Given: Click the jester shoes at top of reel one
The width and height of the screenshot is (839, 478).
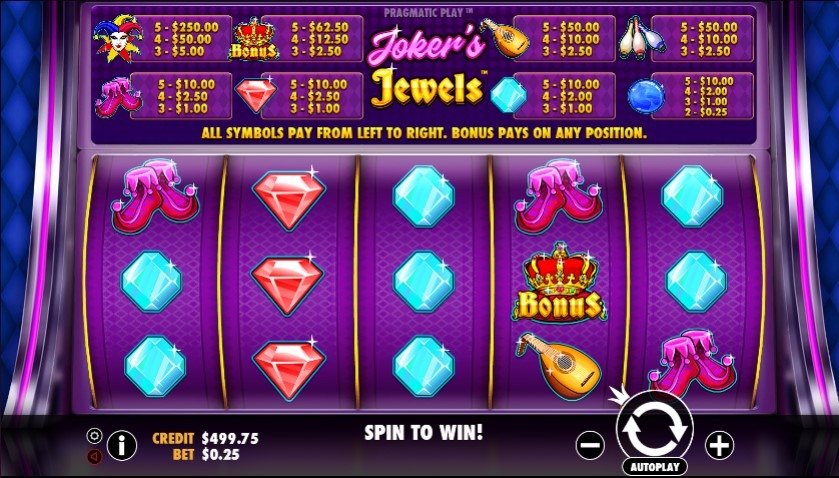Looking at the screenshot, I should tap(155, 195).
